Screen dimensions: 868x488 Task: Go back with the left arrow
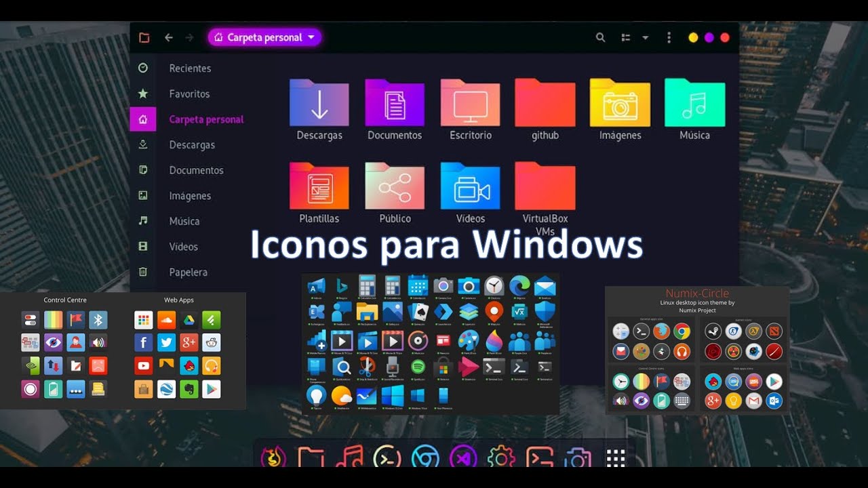[169, 38]
